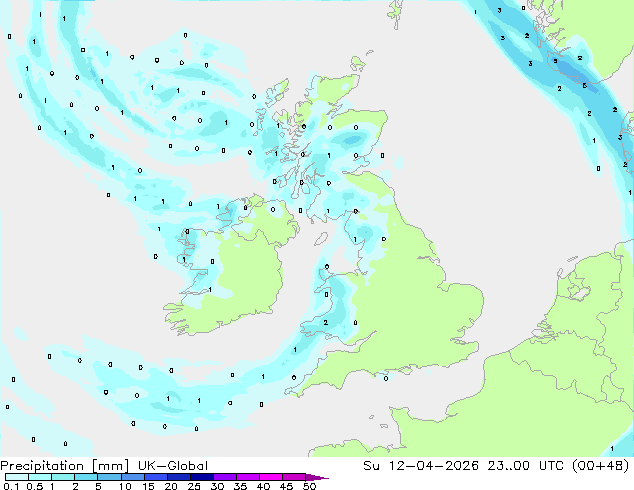
Task: Click the 0.5–1 mm legend color swatch
Action: click(40, 477)
